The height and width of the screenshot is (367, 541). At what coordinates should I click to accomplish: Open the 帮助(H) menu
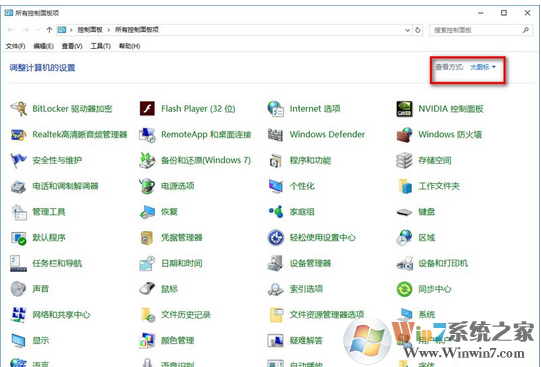[x=129, y=46]
